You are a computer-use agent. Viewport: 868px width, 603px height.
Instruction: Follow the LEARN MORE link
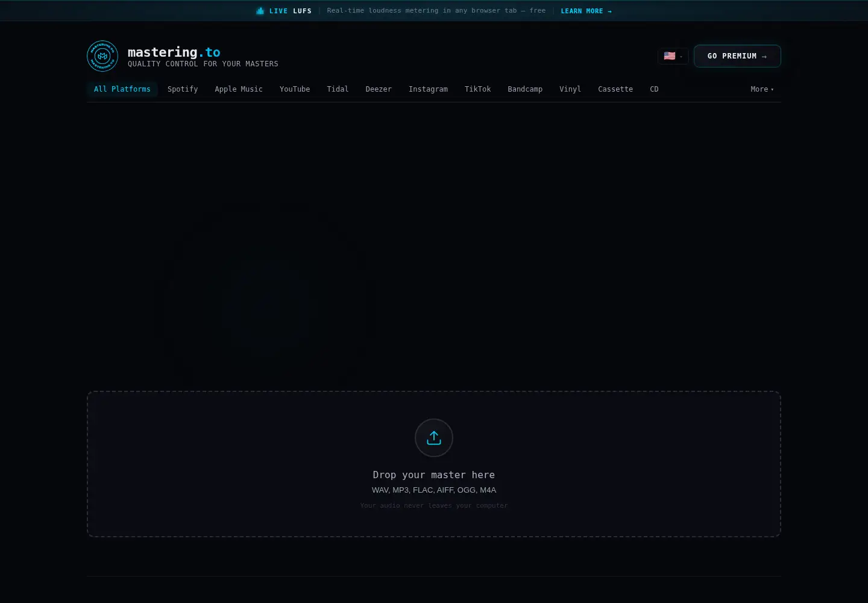click(x=586, y=11)
